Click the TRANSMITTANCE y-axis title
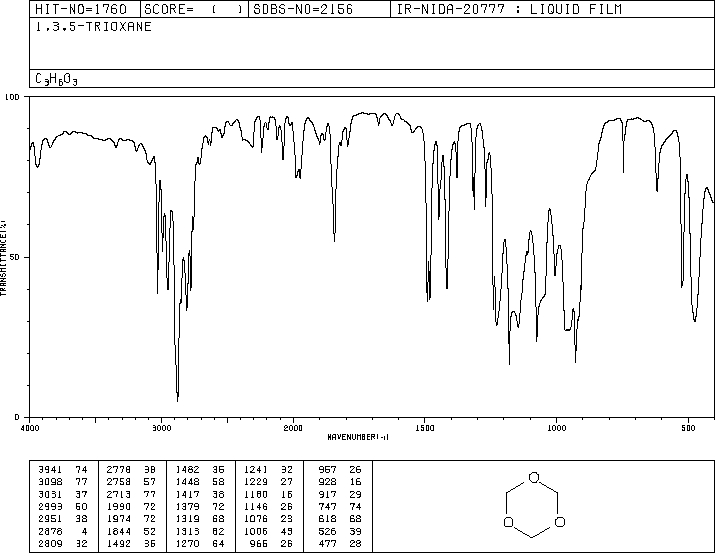 pos(3,258)
